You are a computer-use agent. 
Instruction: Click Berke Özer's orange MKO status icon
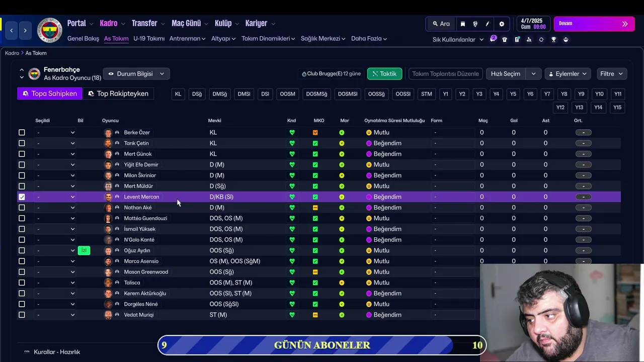(315, 133)
